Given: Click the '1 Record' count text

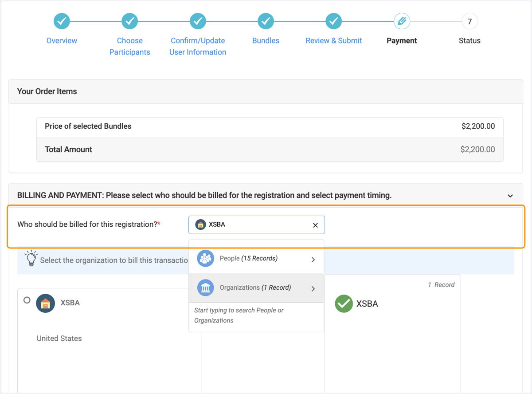Looking at the screenshot, I should pyautogui.click(x=441, y=285).
